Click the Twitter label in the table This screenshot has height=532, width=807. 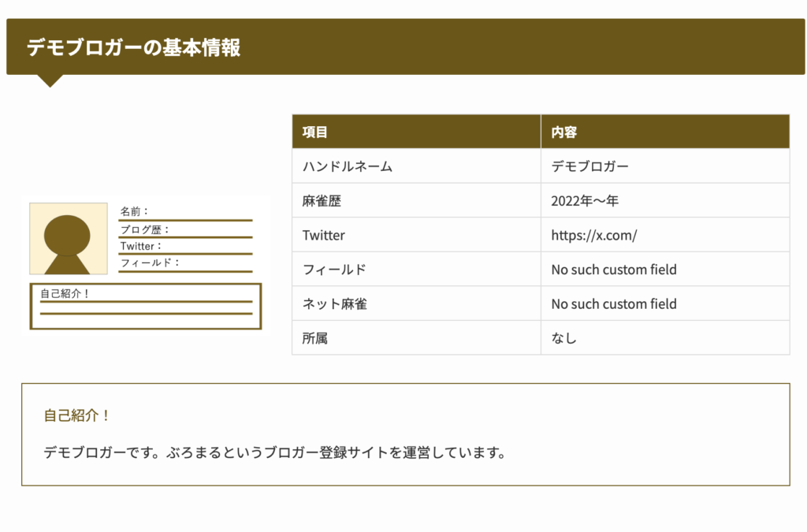click(324, 235)
